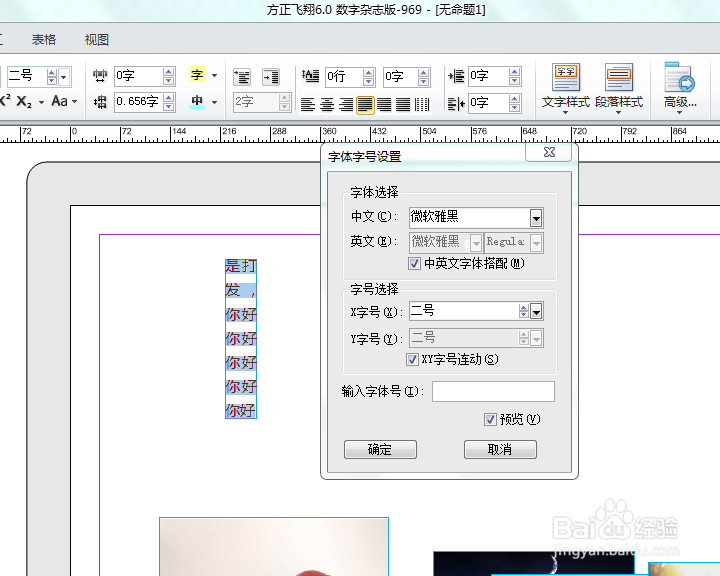Click the X字号 field showing 二号

click(464, 311)
